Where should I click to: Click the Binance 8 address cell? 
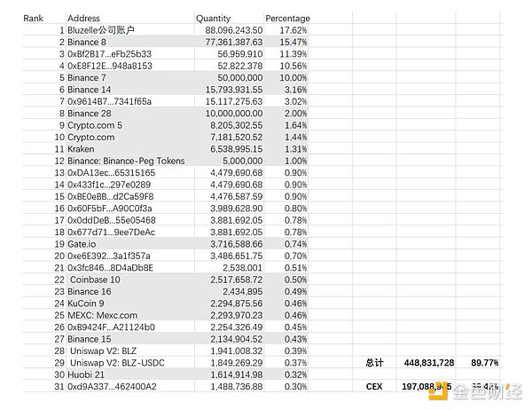pos(87,42)
